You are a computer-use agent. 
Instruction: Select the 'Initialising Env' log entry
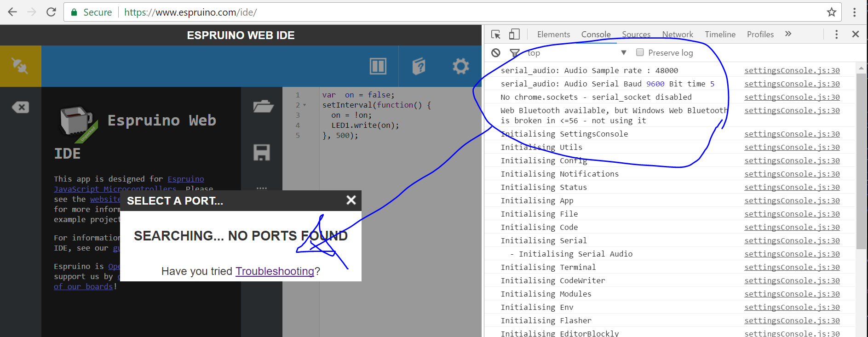click(x=537, y=307)
